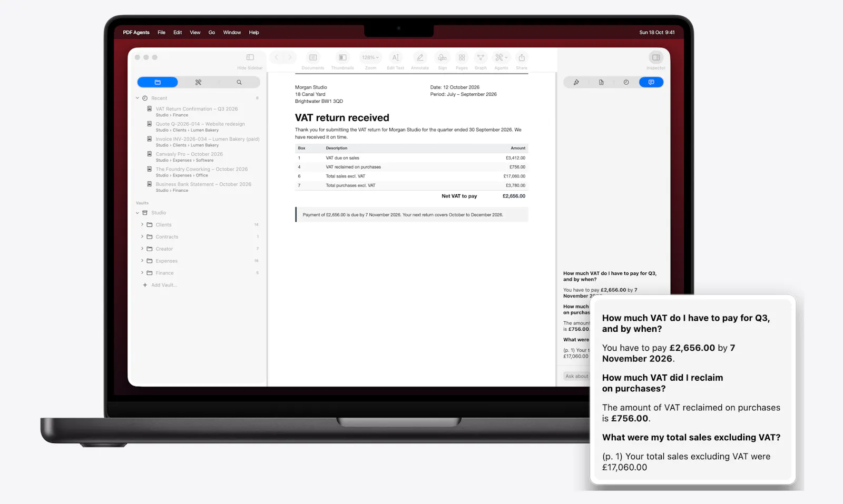Click the Canvasly Pro document icon
Image resolution: width=843 pixels, height=504 pixels.
coord(150,154)
